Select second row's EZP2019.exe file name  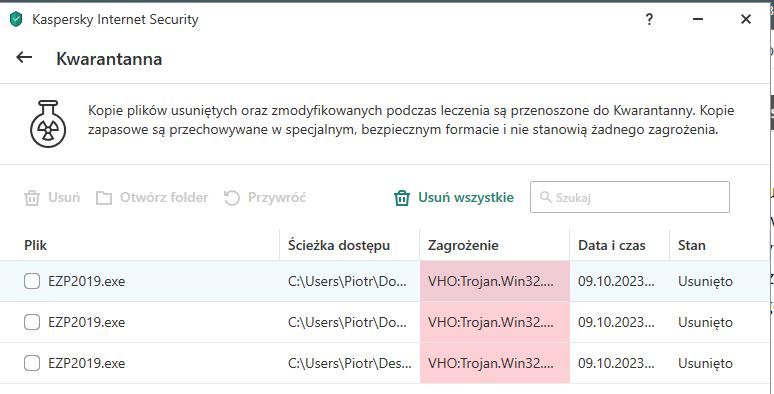[87, 322]
